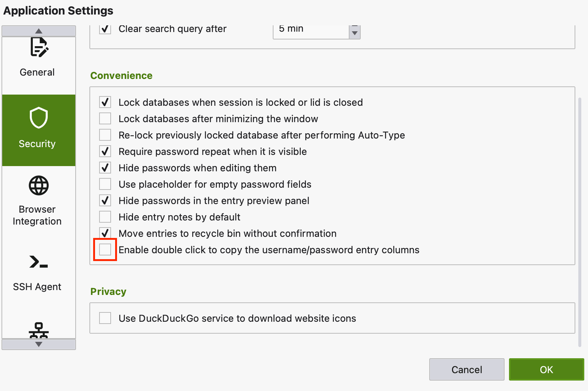The image size is (588, 391).
Task: Disable Move entries to recycle bin without confirmation
Action: coord(105,233)
